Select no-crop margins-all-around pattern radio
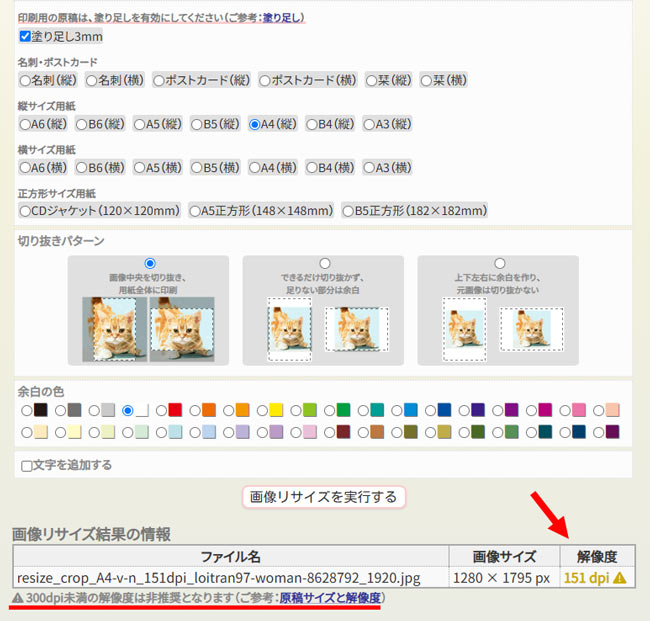The image size is (650, 621). pyautogui.click(x=500, y=264)
